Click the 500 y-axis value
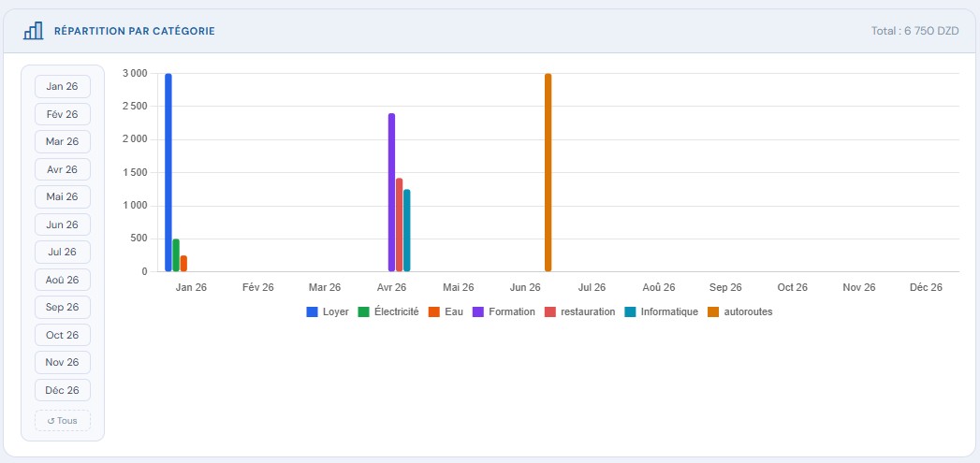This screenshot has width=980, height=463. tap(139, 239)
